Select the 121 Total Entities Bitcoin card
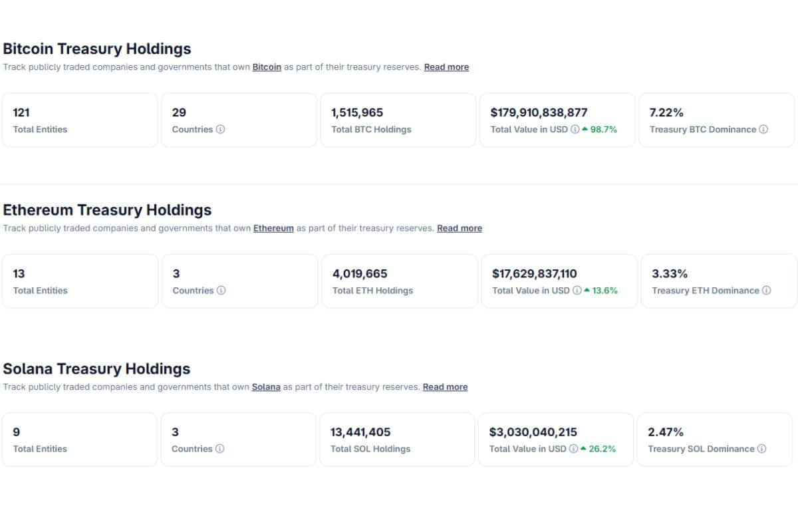The width and height of the screenshot is (798, 532). click(x=80, y=120)
